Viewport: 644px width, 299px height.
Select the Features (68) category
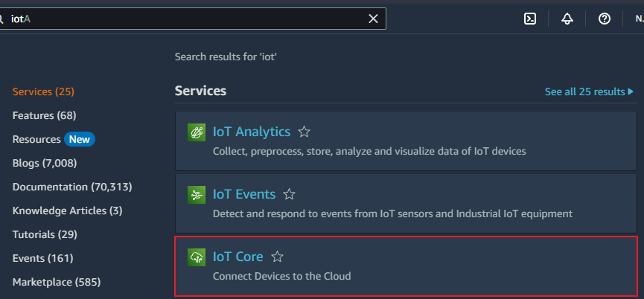45,116
